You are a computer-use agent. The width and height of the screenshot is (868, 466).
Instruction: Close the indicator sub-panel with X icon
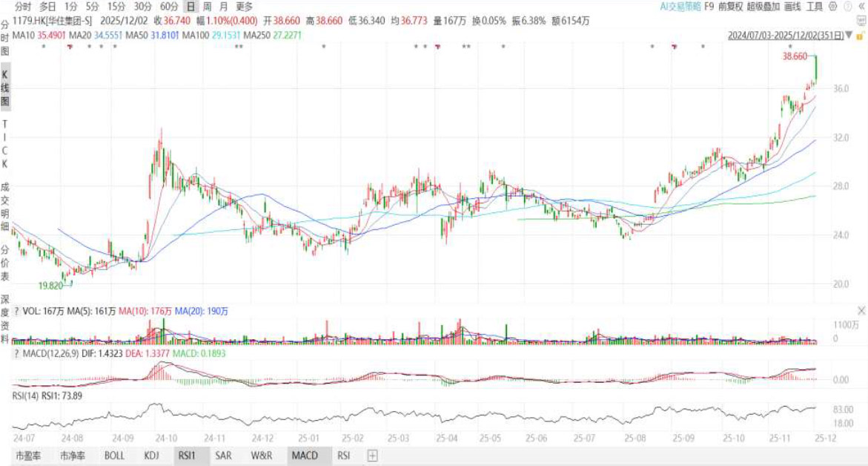pos(861,309)
